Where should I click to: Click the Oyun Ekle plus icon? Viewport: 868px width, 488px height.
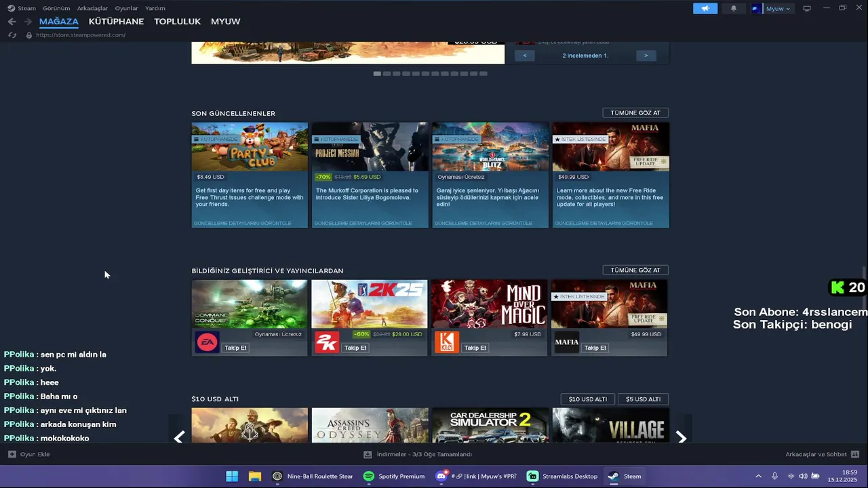[x=12, y=454]
